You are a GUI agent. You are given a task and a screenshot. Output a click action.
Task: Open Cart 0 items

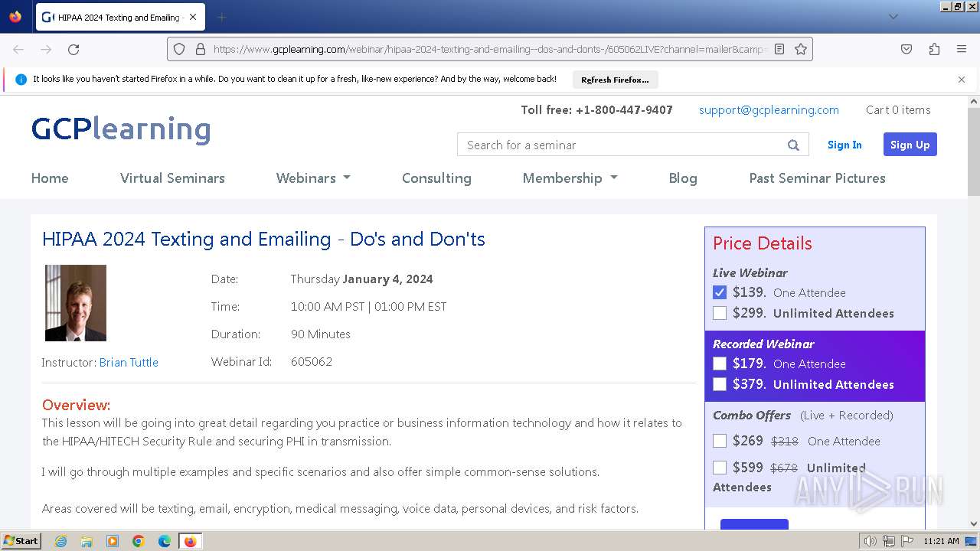(898, 110)
